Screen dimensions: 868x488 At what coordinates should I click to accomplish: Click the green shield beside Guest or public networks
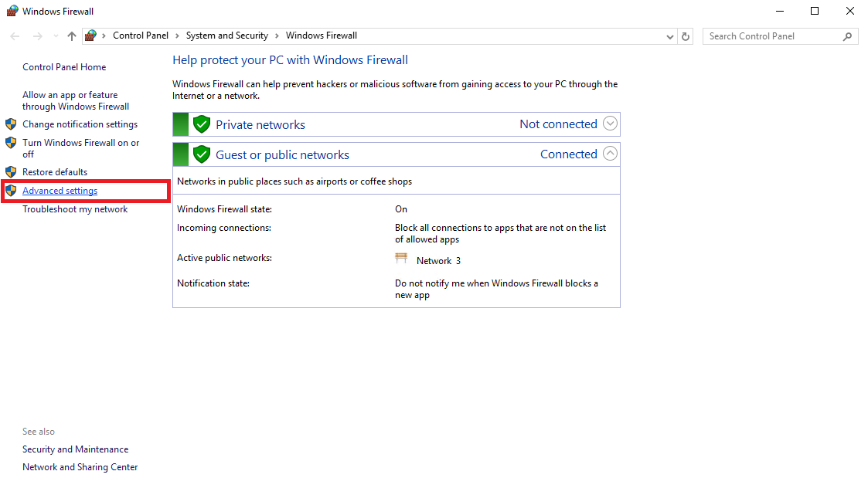(x=202, y=154)
